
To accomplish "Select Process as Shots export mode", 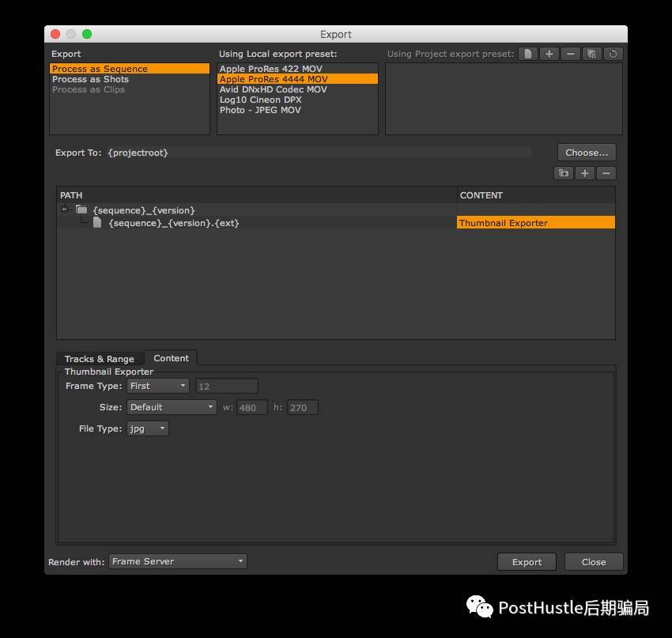I will pyautogui.click(x=90, y=79).
